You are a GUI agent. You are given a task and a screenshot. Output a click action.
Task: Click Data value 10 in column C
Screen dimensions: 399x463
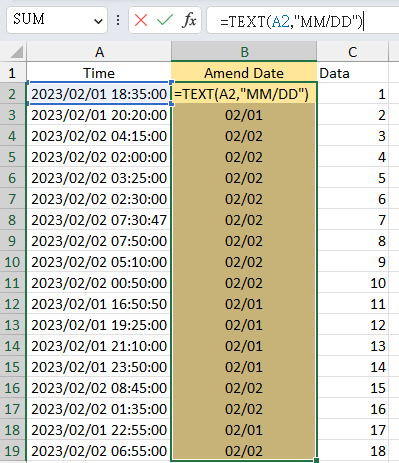pos(353,283)
